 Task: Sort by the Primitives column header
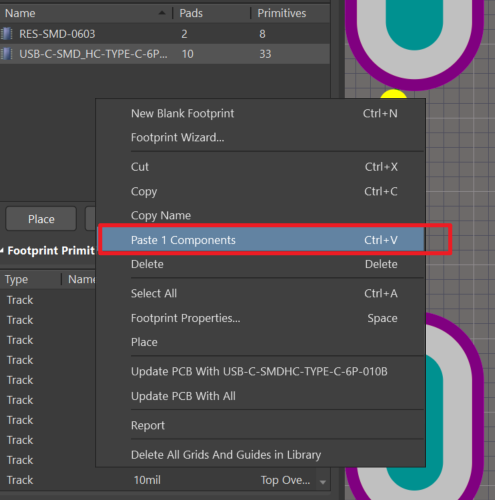pos(290,13)
